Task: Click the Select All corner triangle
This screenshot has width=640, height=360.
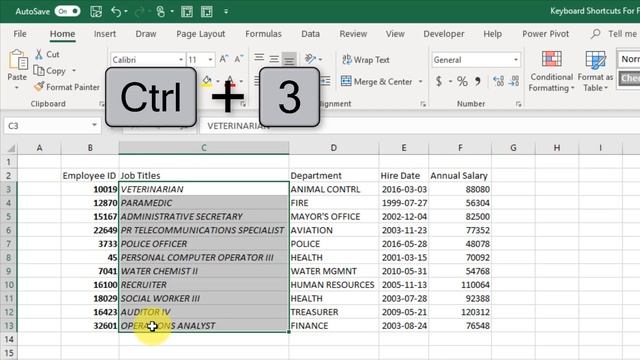Action: pyautogui.click(x=11, y=148)
